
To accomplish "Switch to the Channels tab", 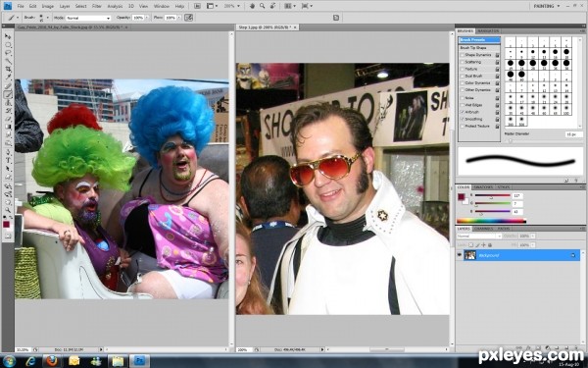I will tap(483, 229).
